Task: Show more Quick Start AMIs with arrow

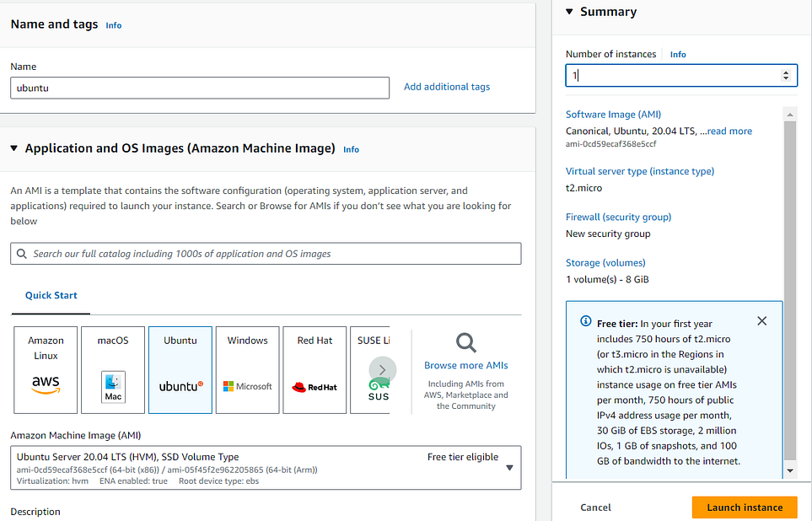Action: point(382,370)
